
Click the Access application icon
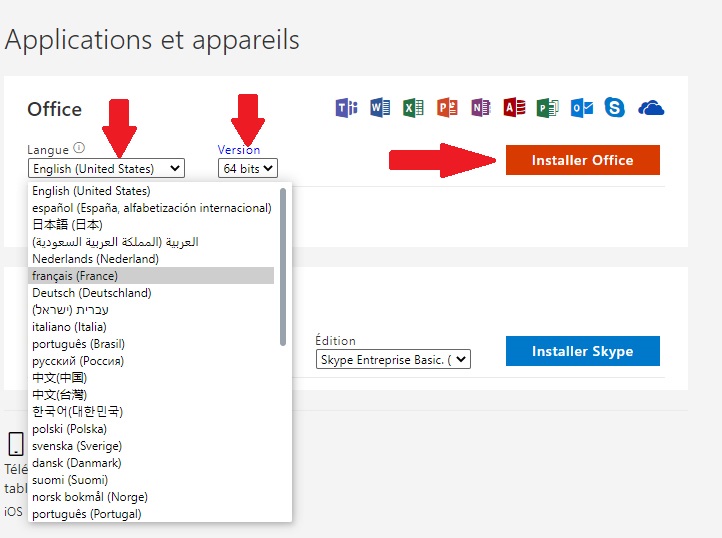click(514, 108)
